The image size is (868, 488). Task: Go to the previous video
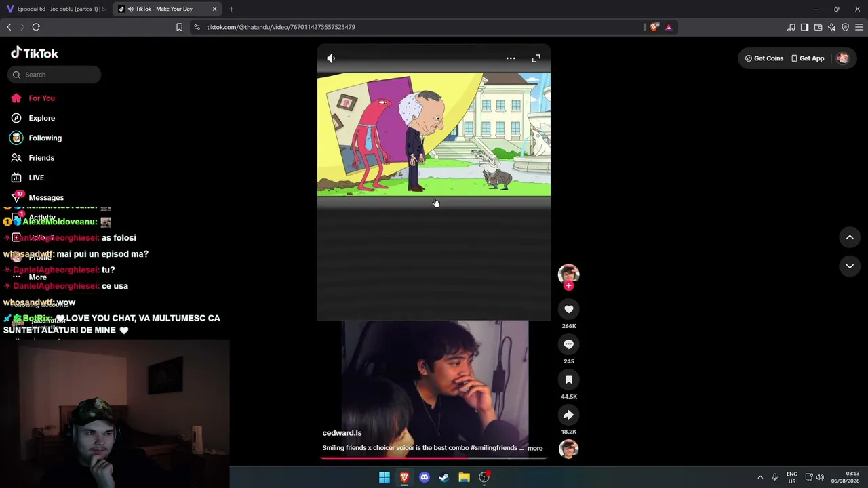850,237
